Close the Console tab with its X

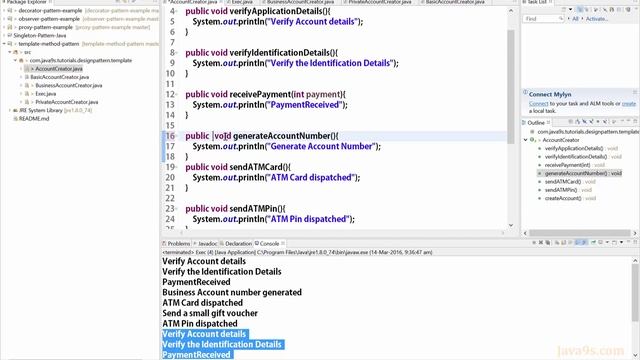click(283, 243)
